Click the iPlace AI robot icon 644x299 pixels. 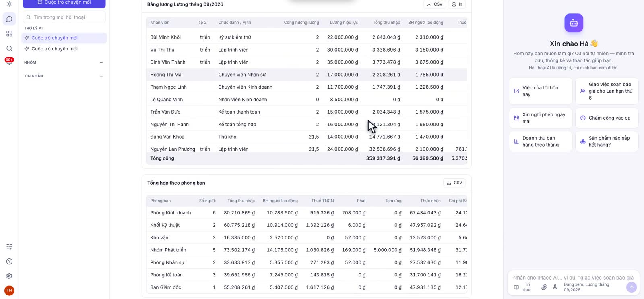click(574, 23)
